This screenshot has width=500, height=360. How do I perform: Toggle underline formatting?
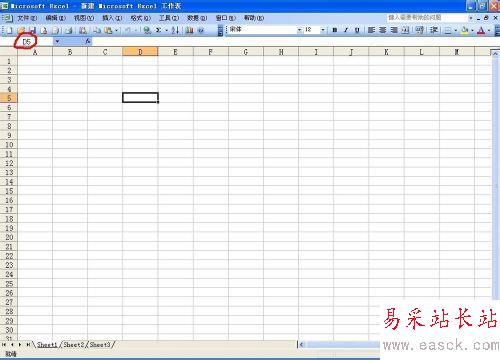[357, 30]
